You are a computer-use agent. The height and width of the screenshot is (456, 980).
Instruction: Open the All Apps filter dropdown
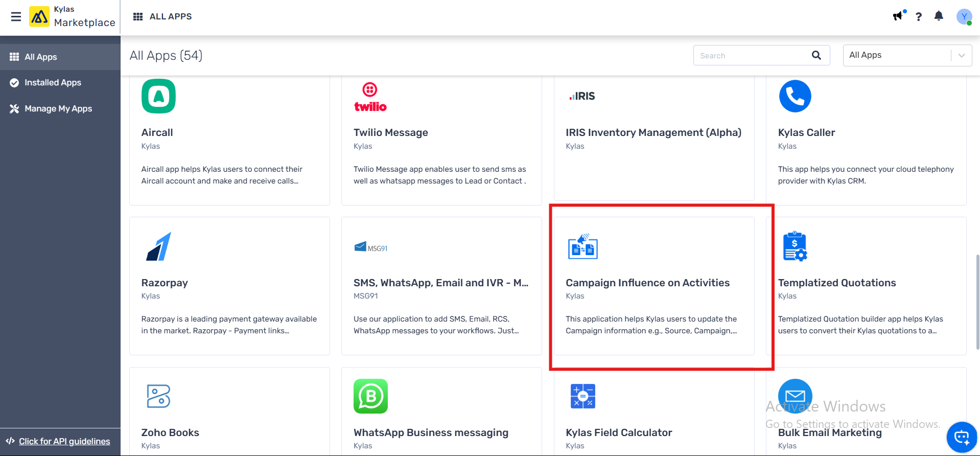[x=907, y=55]
